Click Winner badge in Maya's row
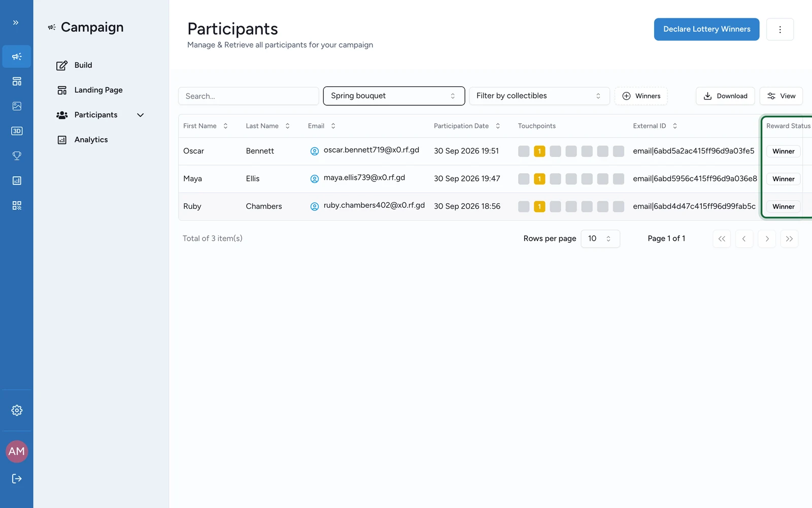The height and width of the screenshot is (508, 812). 784,179
